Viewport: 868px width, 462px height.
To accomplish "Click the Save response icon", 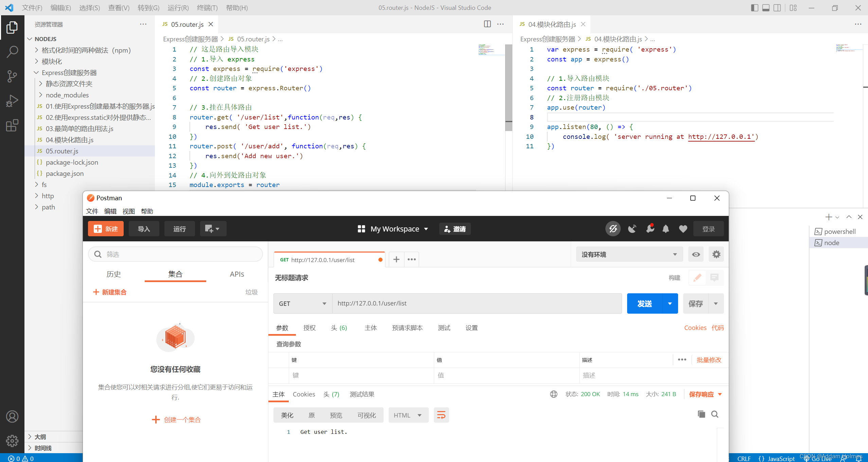I will 702,394.
